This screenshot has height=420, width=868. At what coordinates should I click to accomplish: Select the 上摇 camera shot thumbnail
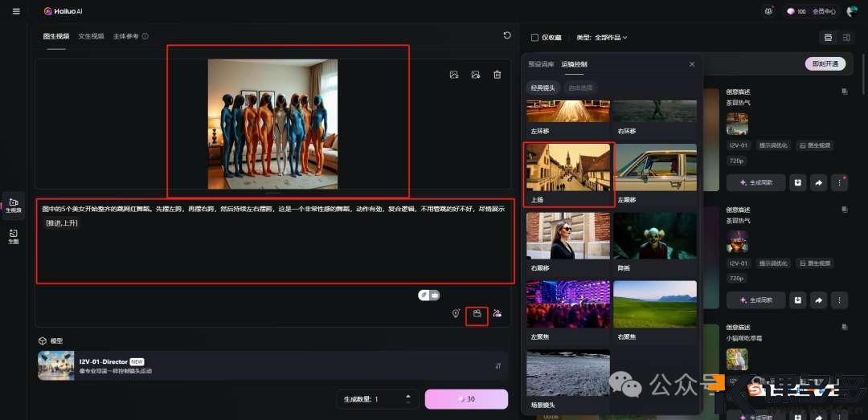(x=569, y=173)
